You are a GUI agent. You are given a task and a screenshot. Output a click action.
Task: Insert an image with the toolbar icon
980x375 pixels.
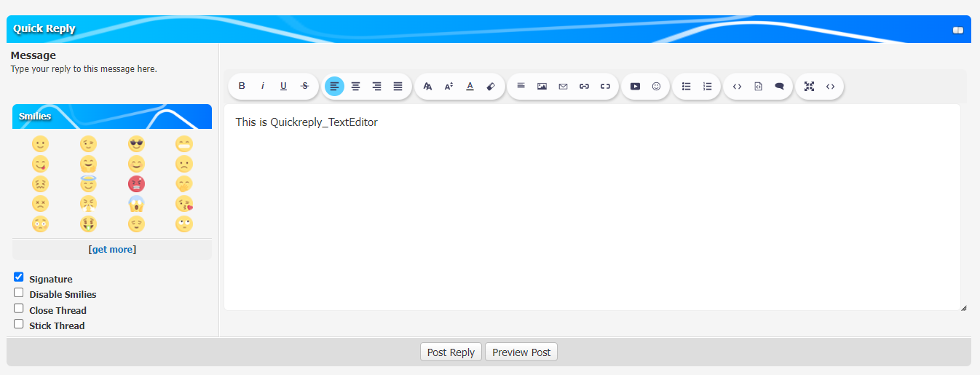click(x=542, y=86)
